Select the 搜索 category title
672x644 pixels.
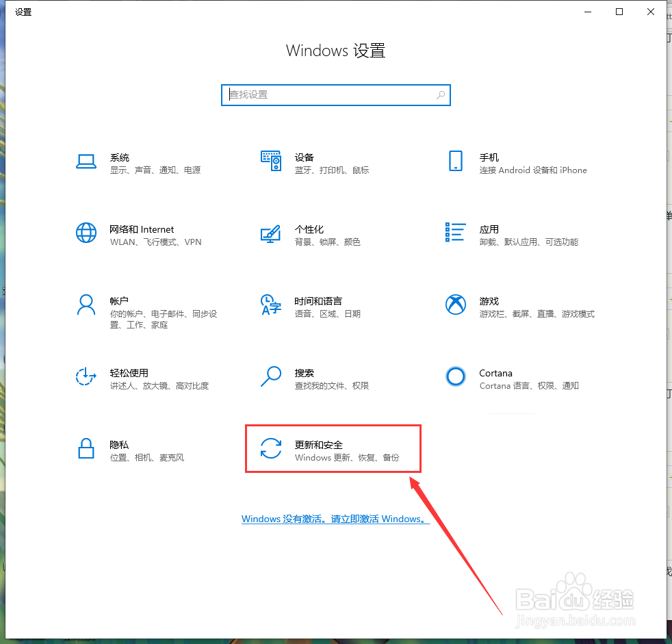305,373
